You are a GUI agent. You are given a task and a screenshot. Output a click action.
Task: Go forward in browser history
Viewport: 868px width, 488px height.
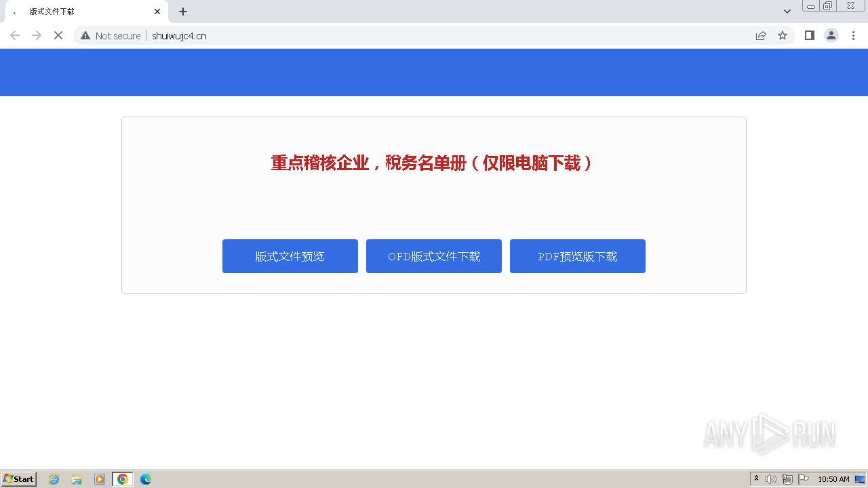point(37,35)
